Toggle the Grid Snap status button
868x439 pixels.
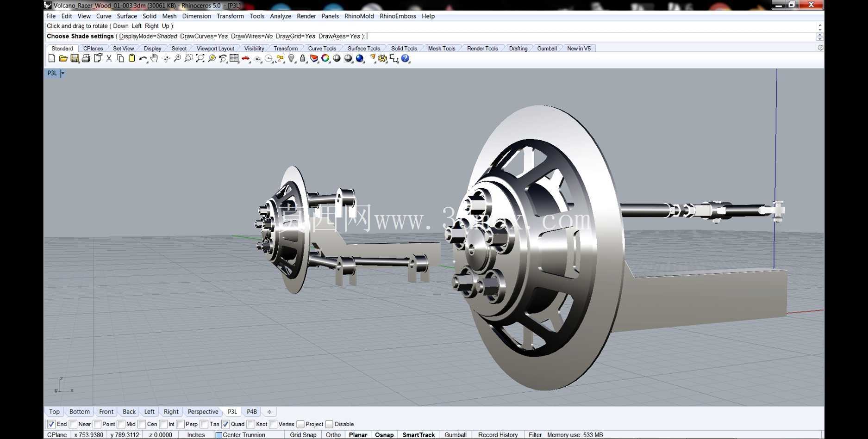pyautogui.click(x=303, y=435)
